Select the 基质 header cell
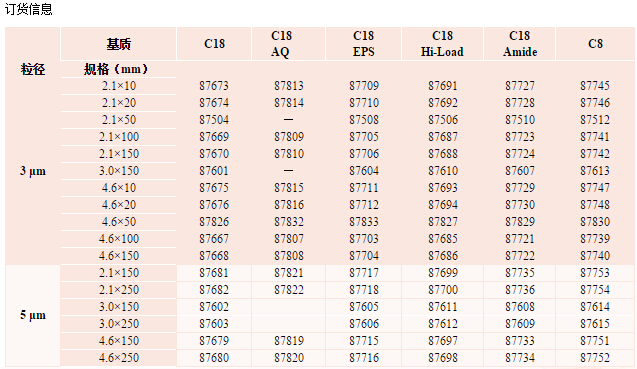 [x=119, y=44]
